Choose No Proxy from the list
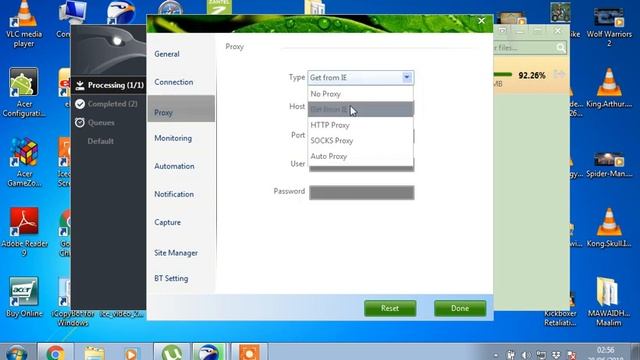The width and height of the screenshot is (640, 360). tap(360, 94)
